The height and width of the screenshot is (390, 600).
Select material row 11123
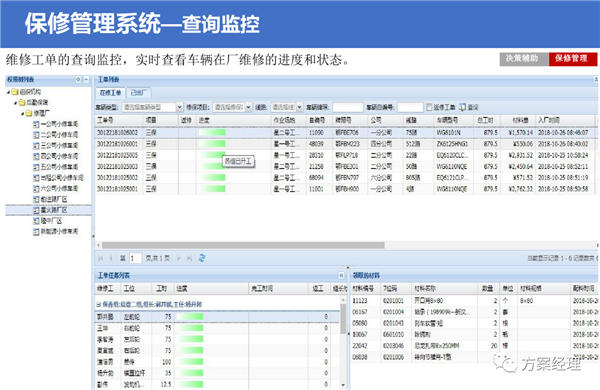(474, 301)
